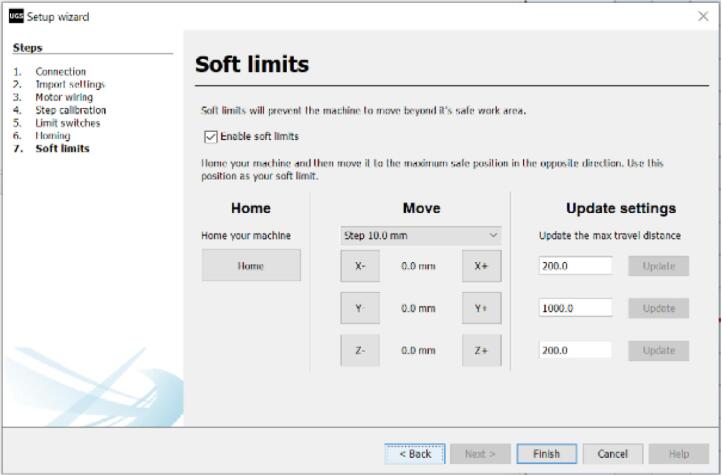Click the Y- jog button
This screenshot has width=722, height=475.
click(360, 308)
